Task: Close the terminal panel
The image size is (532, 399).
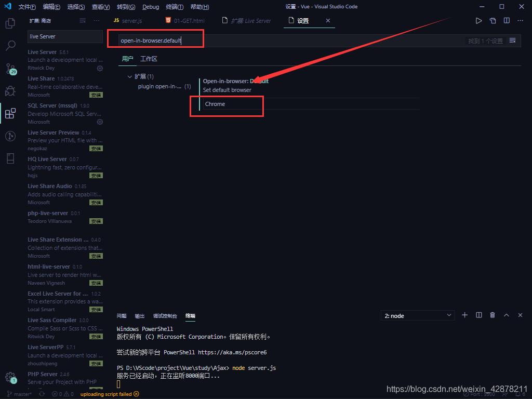Action: (x=520, y=315)
